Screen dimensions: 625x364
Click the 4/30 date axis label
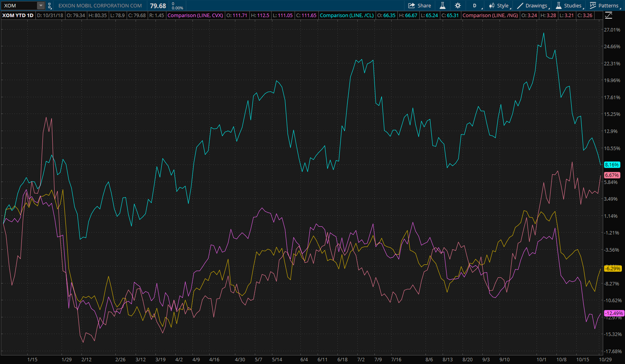point(240,359)
